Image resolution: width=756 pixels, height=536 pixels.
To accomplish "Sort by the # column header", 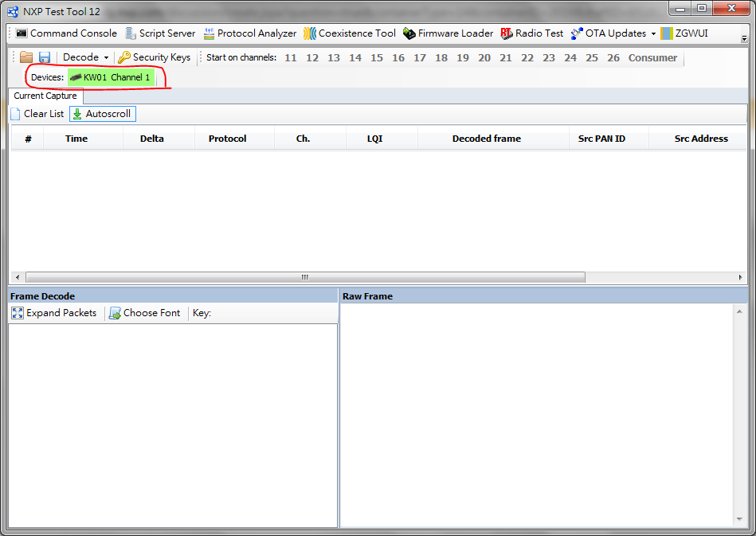I will point(28,139).
